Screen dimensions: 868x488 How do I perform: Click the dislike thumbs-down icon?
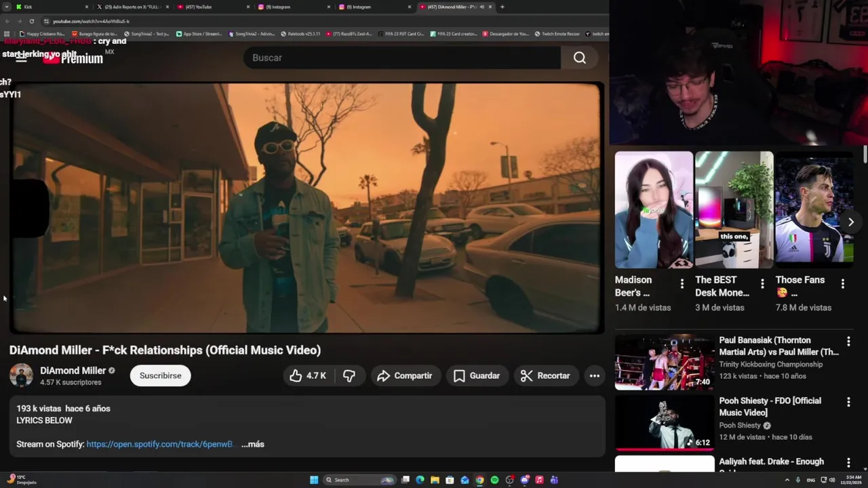click(x=349, y=375)
